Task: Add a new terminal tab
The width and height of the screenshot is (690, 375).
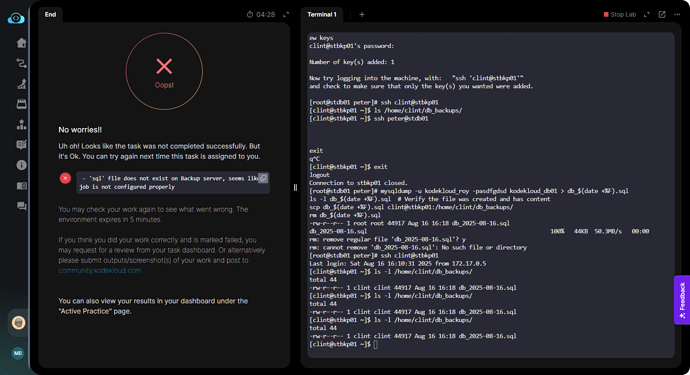Action: (x=362, y=15)
